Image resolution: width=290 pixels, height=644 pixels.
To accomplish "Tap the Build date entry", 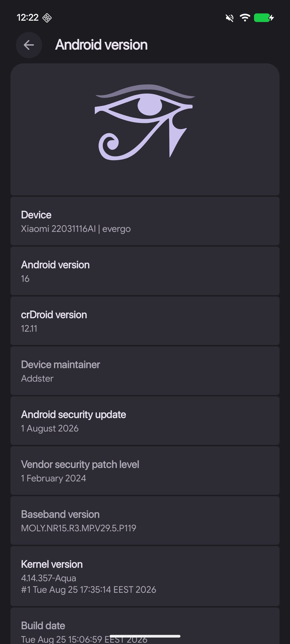I will tap(145, 626).
